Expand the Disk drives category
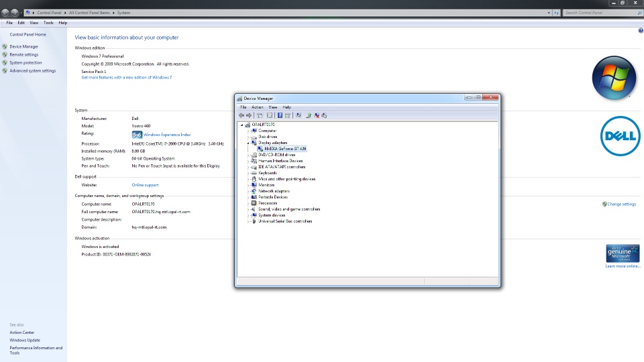The width and height of the screenshot is (644, 362). point(248,137)
